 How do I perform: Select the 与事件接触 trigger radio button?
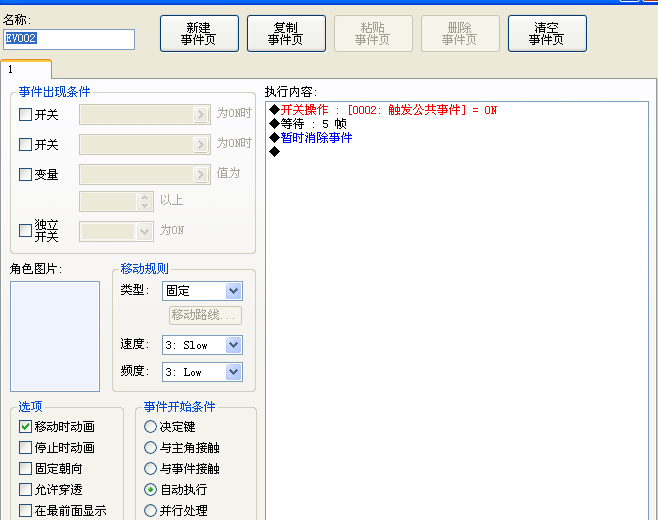click(150, 468)
